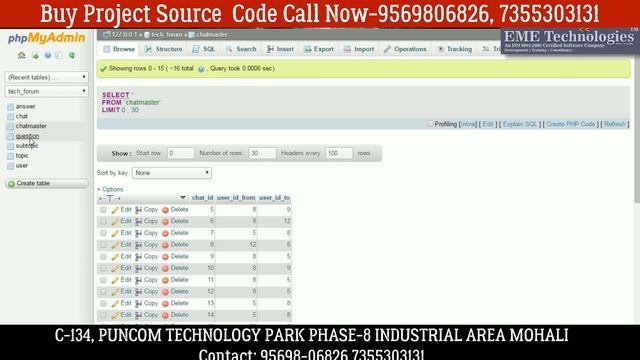
Task: Open phpMyAdmin home icon
Action: point(22,55)
